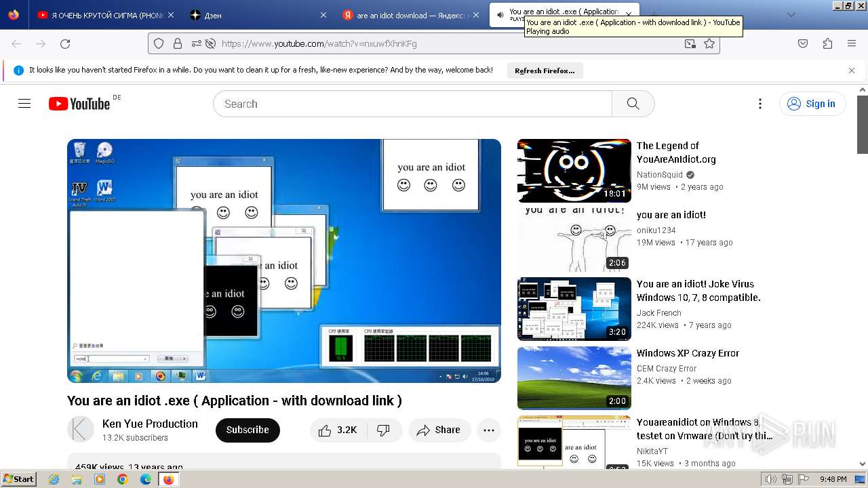The height and width of the screenshot is (488, 868).
Task: Open Joke Virus Windows 10 video thumbnail
Action: tap(574, 309)
